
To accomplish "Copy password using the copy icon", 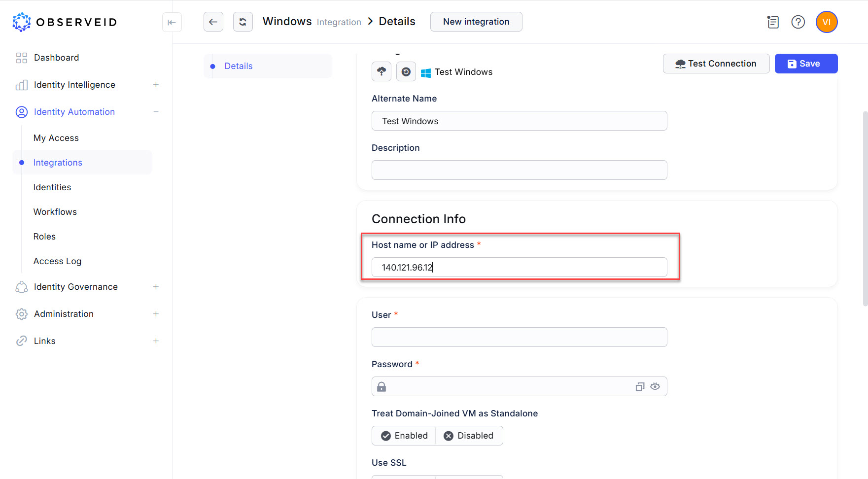I will [x=640, y=387].
